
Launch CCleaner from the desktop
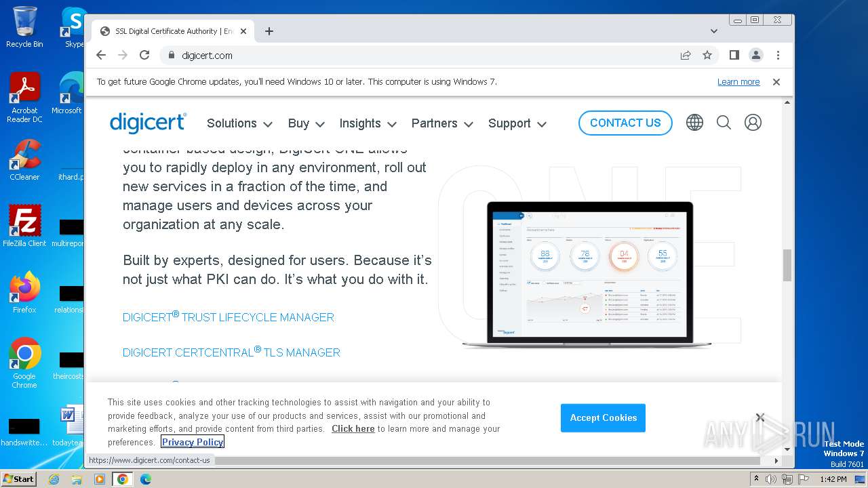(x=24, y=160)
